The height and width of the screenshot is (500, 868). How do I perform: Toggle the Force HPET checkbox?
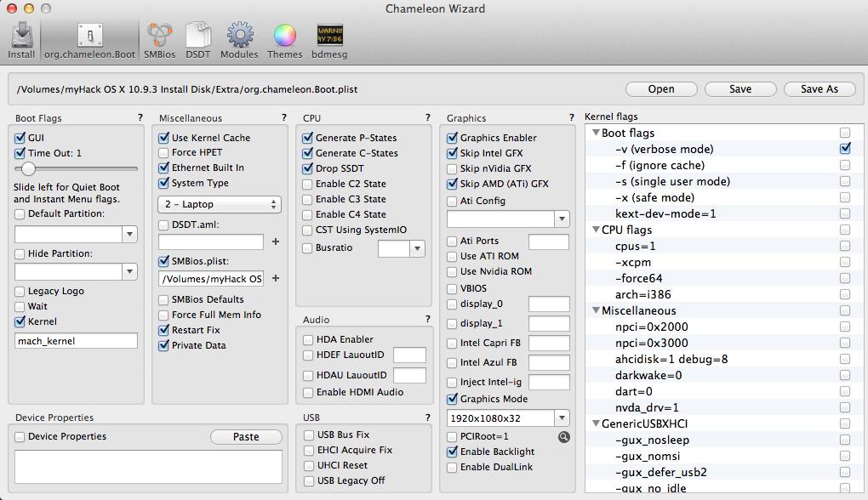coord(163,153)
